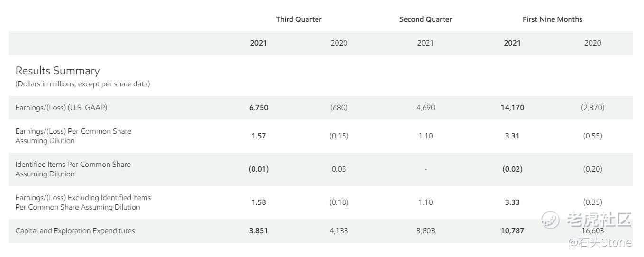Screen dimensions: 644x257
Task: Click the @石头Stone watermark username
Action: [600, 243]
